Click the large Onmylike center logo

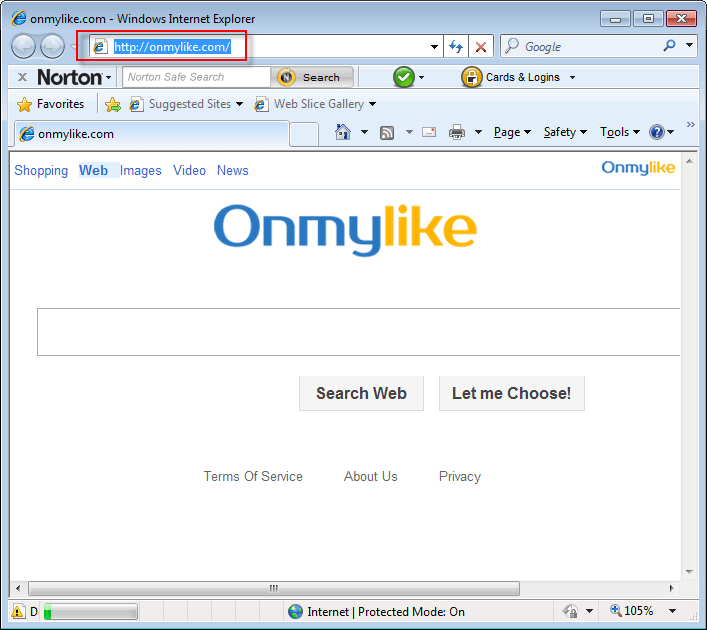(x=345, y=230)
